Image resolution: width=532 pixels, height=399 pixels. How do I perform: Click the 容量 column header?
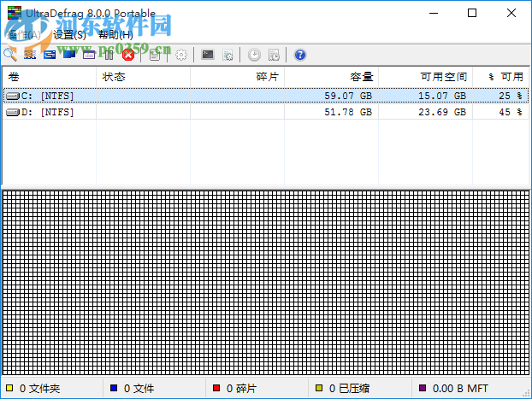pos(331,77)
